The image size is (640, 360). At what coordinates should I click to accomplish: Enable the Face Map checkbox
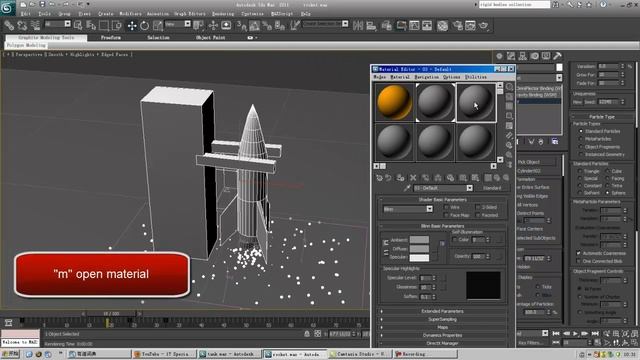(x=446, y=215)
